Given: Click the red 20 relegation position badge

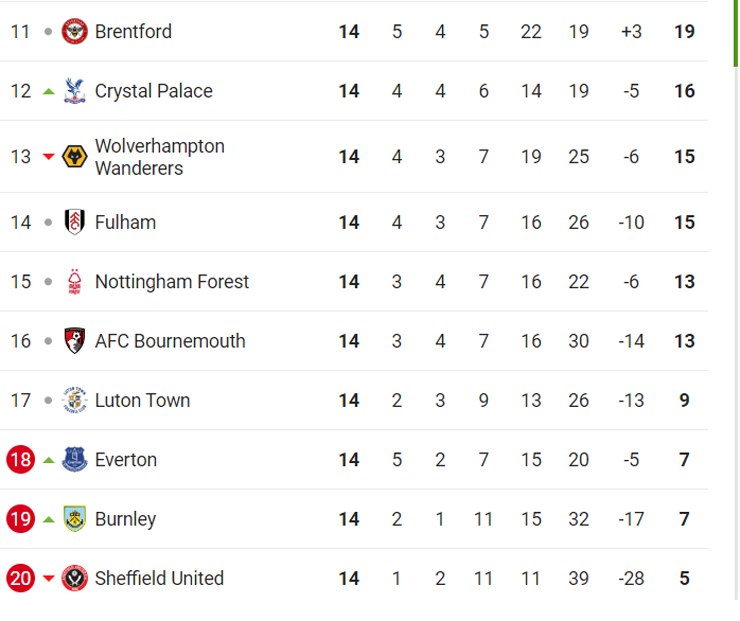Looking at the screenshot, I should tap(21, 578).
